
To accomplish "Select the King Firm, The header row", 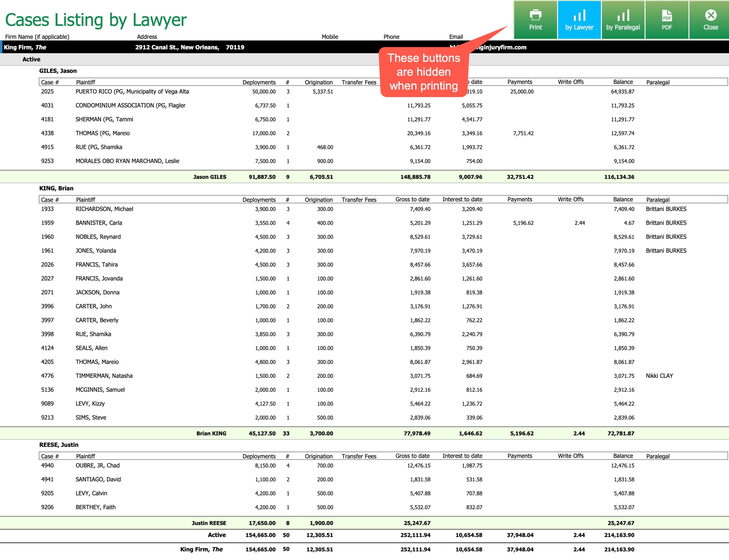I will pos(364,47).
